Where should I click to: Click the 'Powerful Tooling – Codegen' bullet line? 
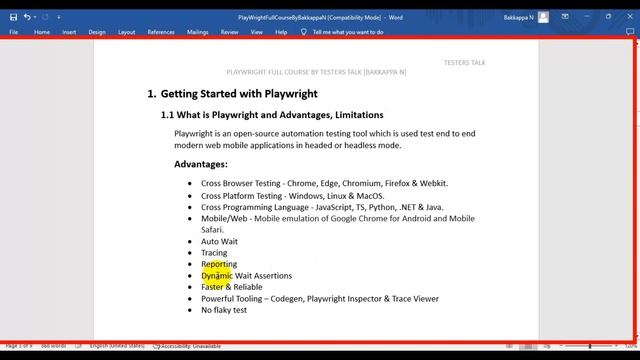[320, 299]
